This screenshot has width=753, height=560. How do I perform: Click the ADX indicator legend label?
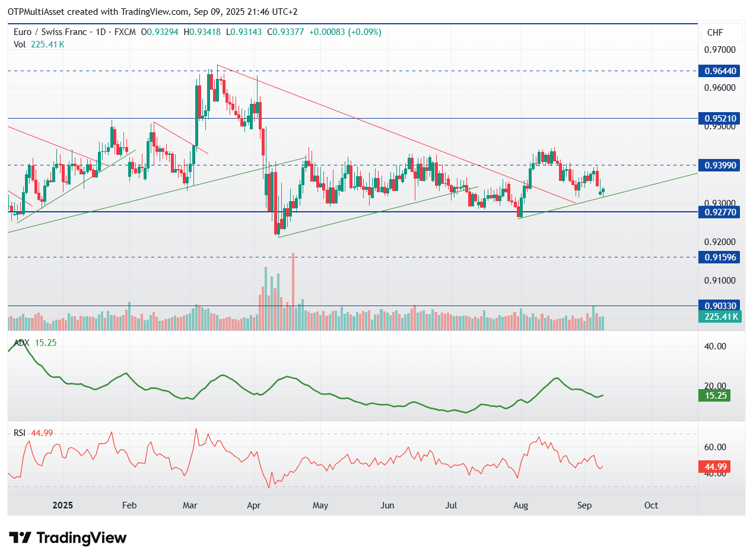click(23, 343)
